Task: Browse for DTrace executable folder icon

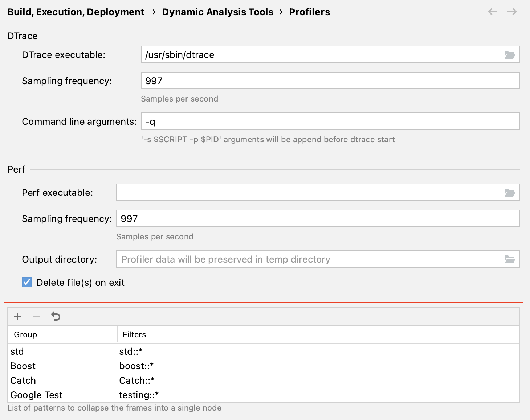Action: (x=510, y=55)
